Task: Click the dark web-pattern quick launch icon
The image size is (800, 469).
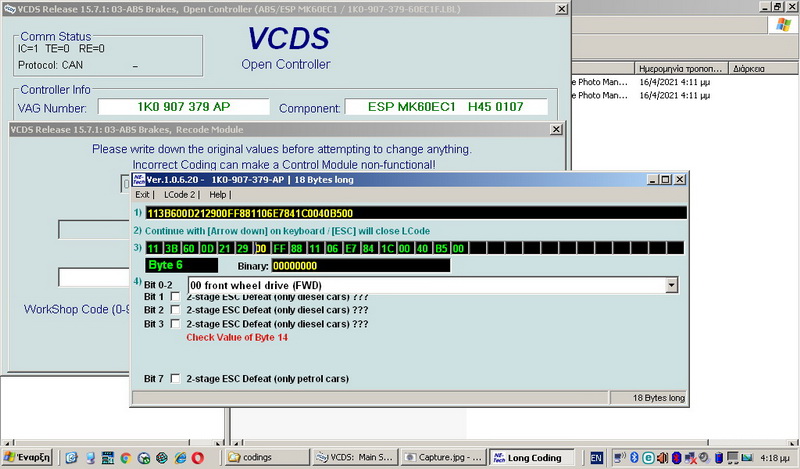Action: click(162, 458)
